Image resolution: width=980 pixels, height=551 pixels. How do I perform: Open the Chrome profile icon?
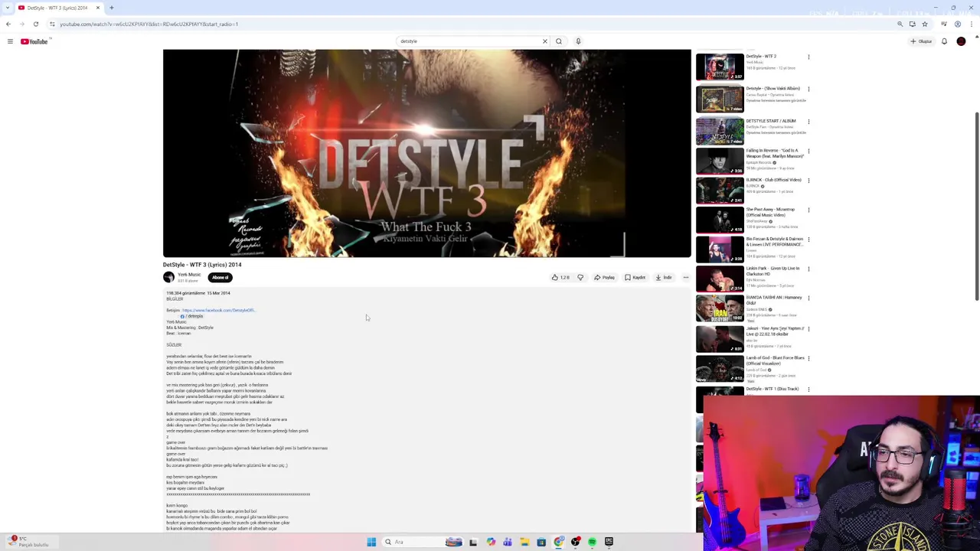pos(957,24)
